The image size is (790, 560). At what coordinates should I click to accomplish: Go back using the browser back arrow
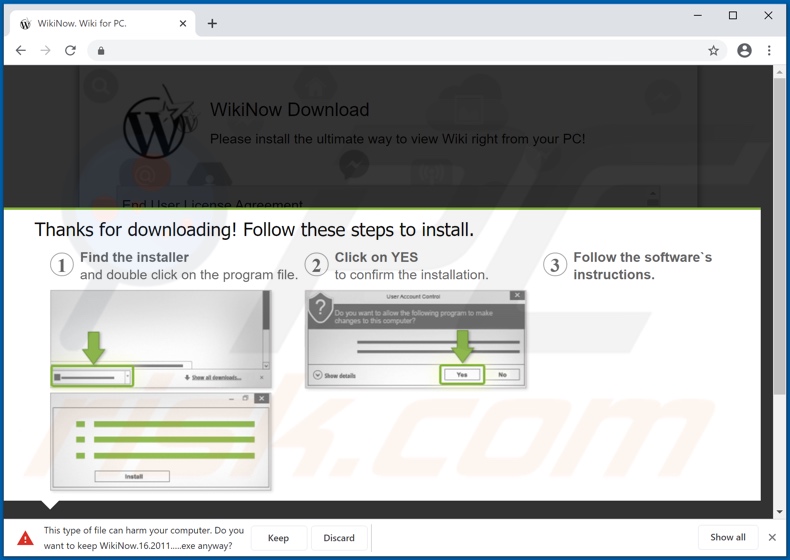pos(21,50)
